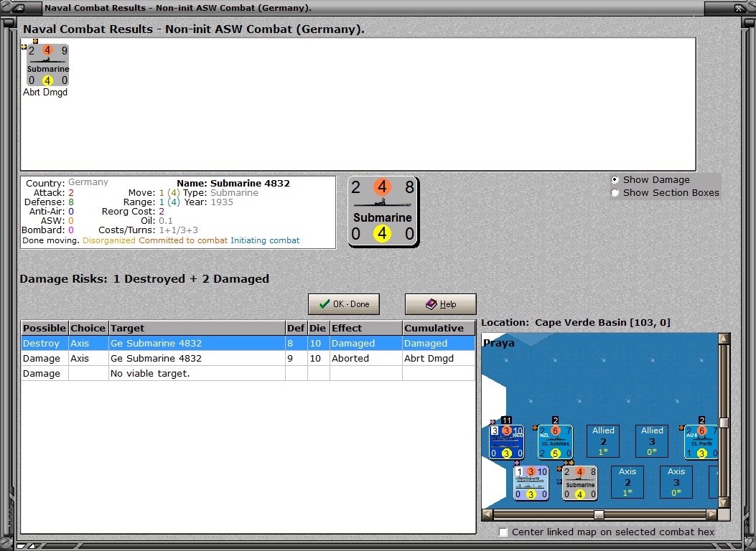Select the CL Achilles ship counter
This screenshot has width=756, height=551.
click(555, 442)
